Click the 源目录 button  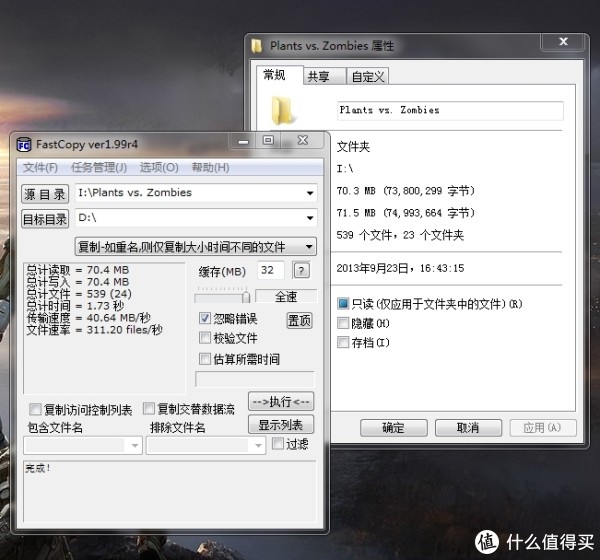(45, 194)
